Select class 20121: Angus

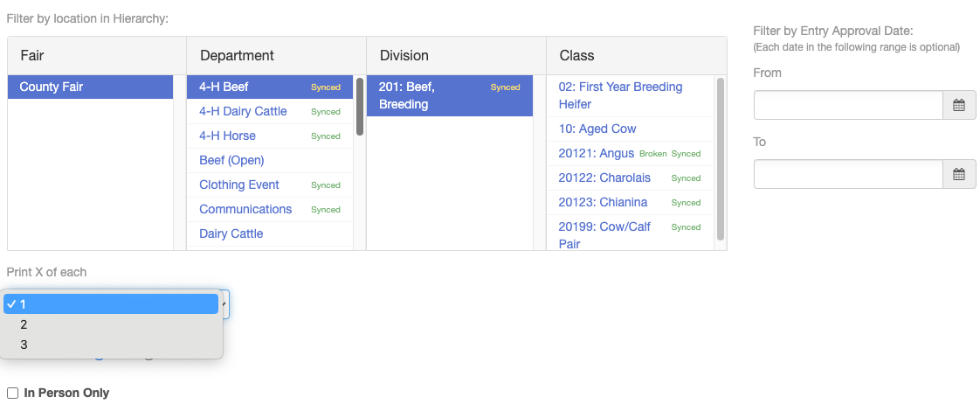pos(630,153)
